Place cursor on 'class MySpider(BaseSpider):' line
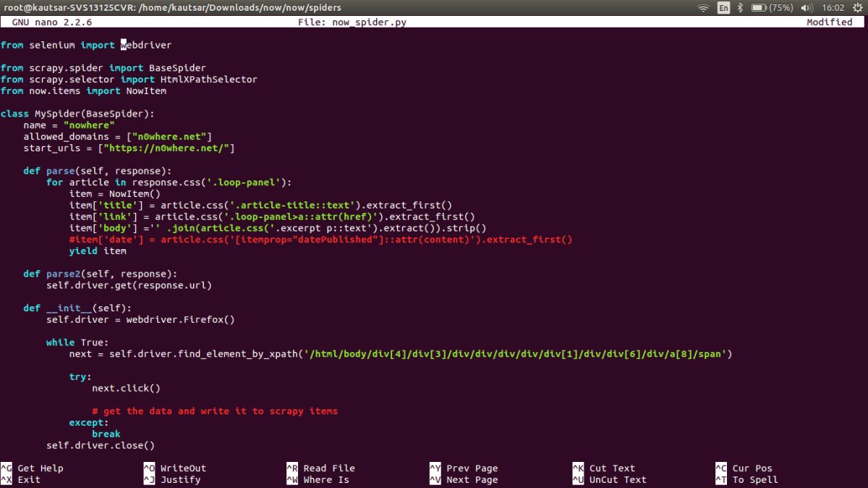 pyautogui.click(x=77, y=114)
